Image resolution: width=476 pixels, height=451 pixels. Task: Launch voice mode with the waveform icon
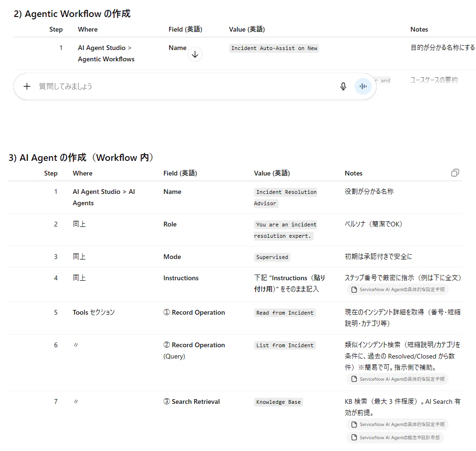click(363, 86)
